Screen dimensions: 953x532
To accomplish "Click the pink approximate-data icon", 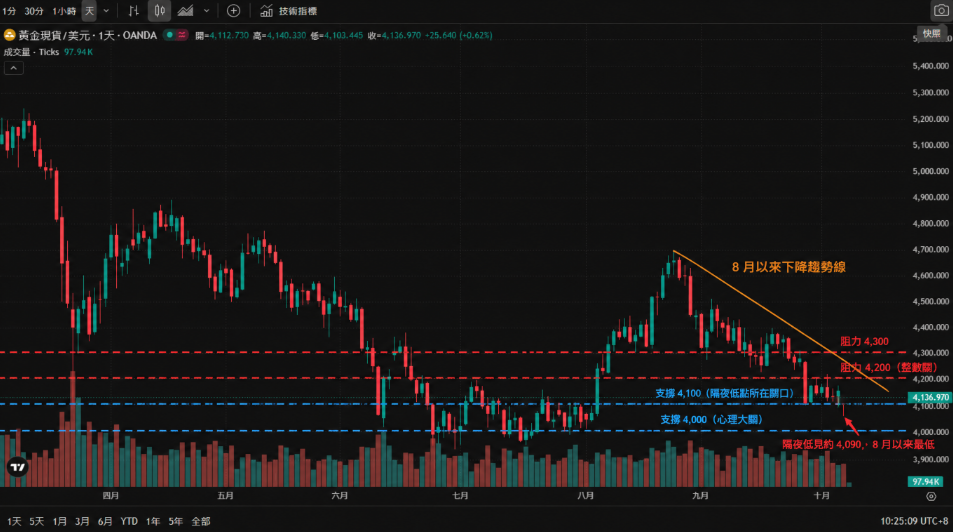I will pyautogui.click(x=182, y=35).
